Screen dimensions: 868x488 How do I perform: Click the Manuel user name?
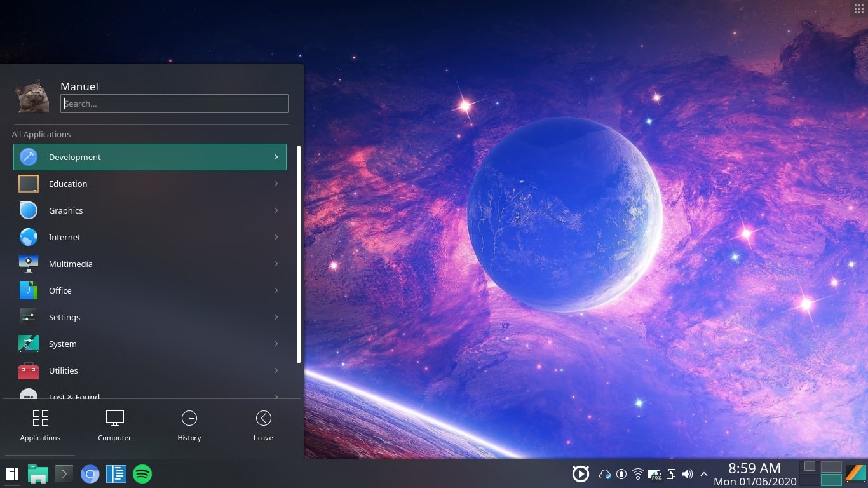pyautogui.click(x=79, y=86)
